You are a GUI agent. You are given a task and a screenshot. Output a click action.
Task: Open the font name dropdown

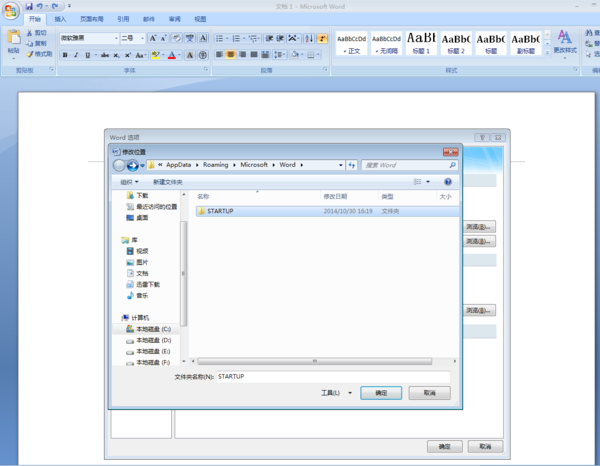(116, 38)
